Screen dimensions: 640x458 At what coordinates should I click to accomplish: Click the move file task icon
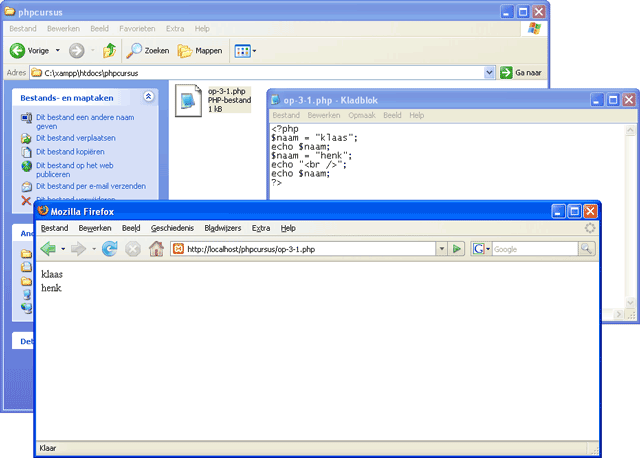26,138
